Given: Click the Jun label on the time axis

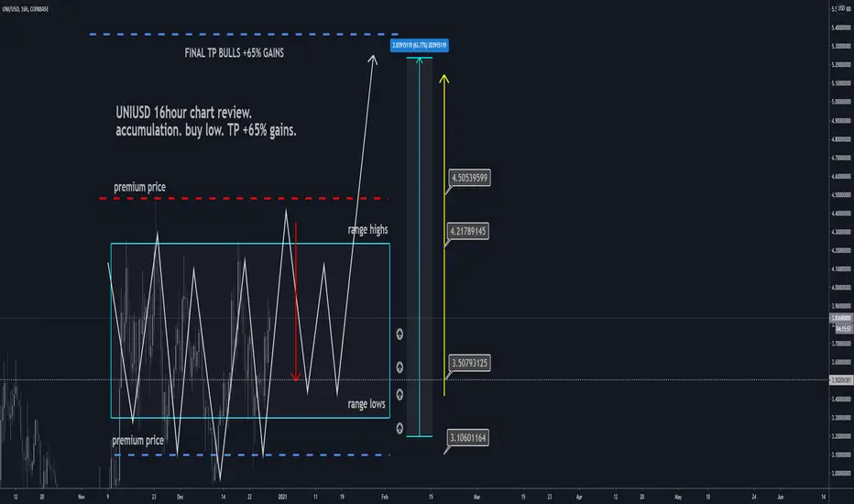Looking at the screenshot, I should (780, 497).
